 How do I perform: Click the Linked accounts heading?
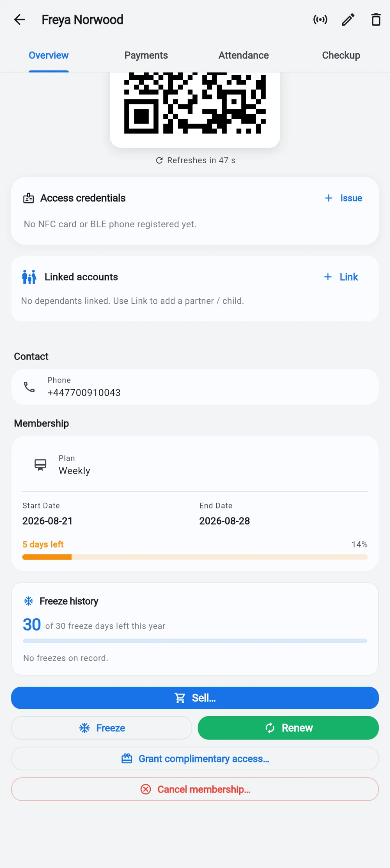click(81, 277)
